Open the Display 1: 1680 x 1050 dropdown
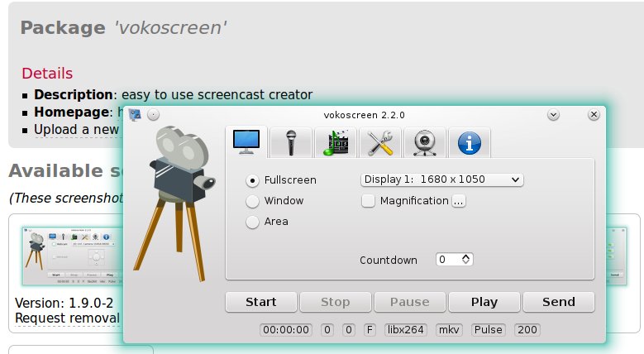This screenshot has height=354, width=644. [x=442, y=179]
